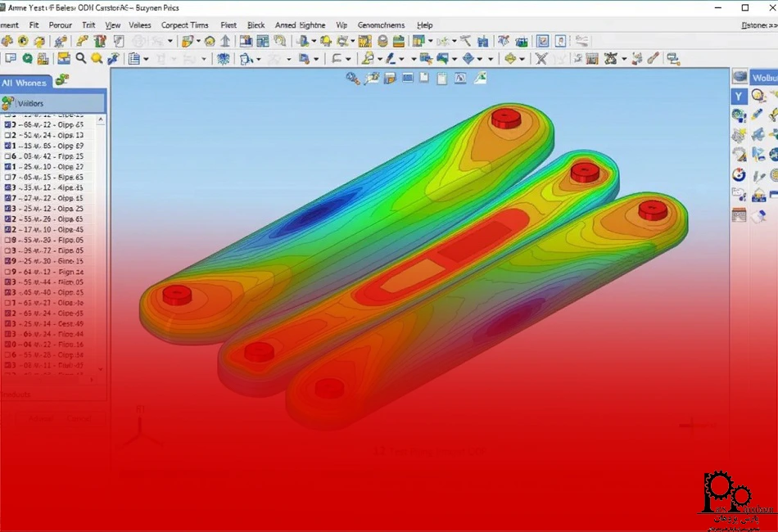Click the green circular icon in second toolbar
The image size is (778, 532).
(x=28, y=58)
